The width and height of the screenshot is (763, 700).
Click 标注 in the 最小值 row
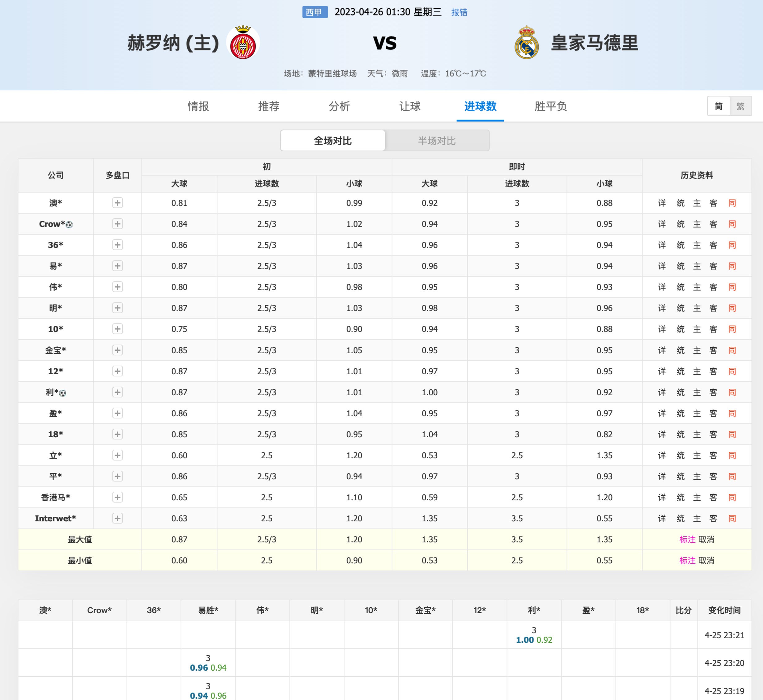[687, 561]
